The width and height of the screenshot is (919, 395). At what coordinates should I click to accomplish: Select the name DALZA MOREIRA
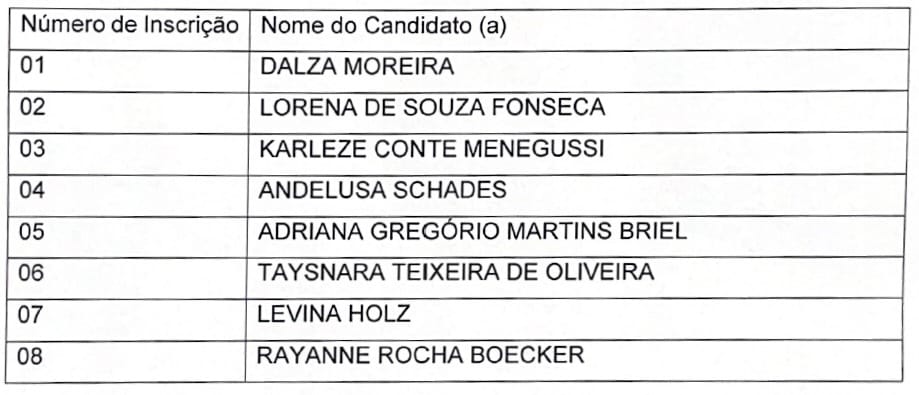357,67
